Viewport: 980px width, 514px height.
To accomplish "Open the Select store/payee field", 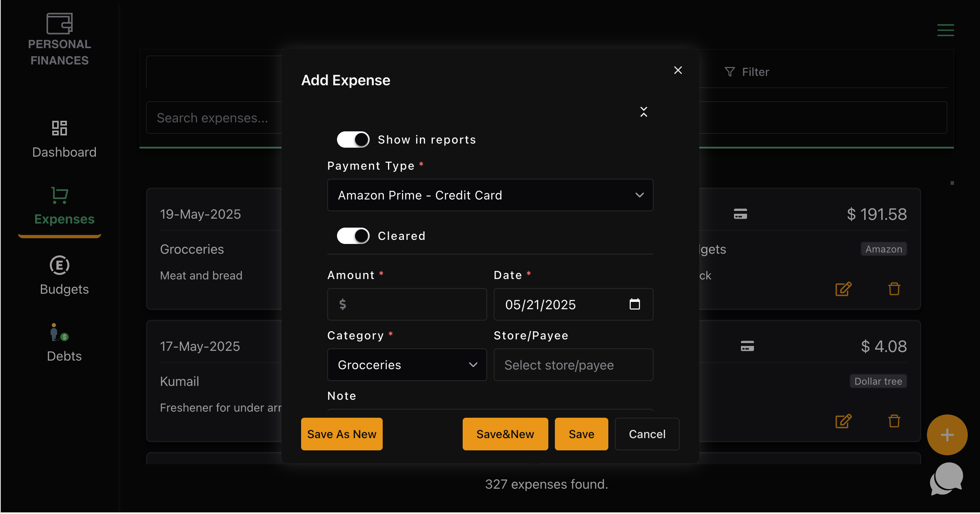I will tap(573, 365).
